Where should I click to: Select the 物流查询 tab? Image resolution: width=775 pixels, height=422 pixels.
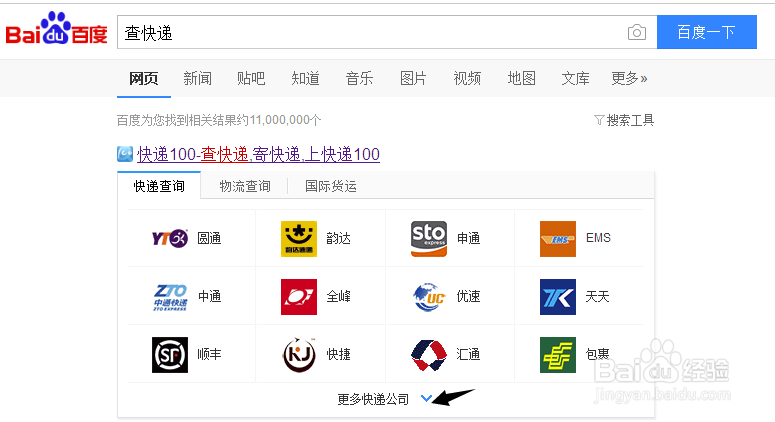click(x=245, y=186)
